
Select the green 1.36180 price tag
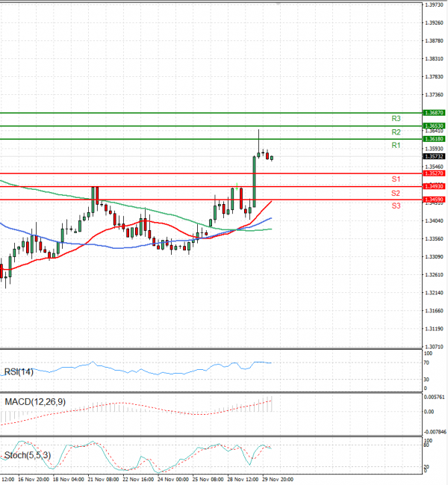(x=434, y=139)
